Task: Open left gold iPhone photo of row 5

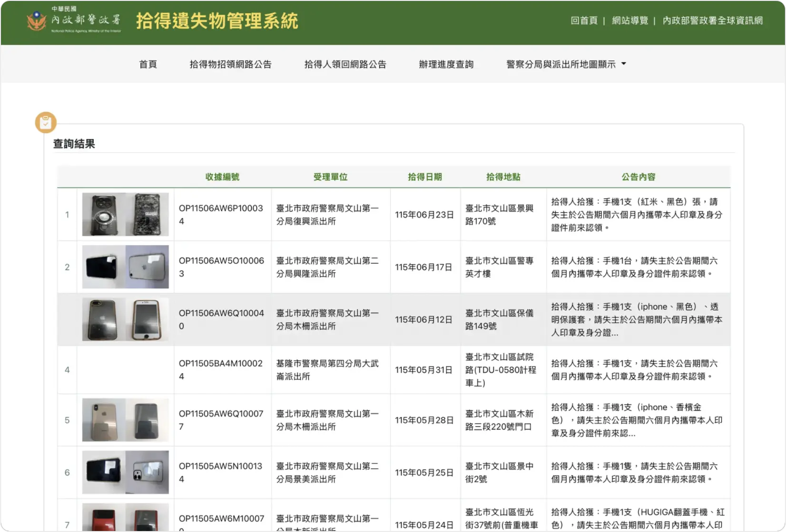Action: tap(104, 420)
